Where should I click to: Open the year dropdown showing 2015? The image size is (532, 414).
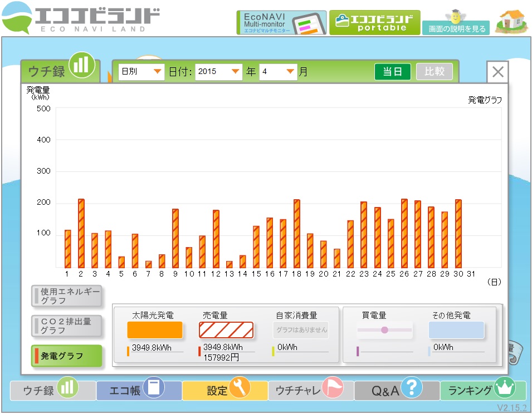pos(218,71)
